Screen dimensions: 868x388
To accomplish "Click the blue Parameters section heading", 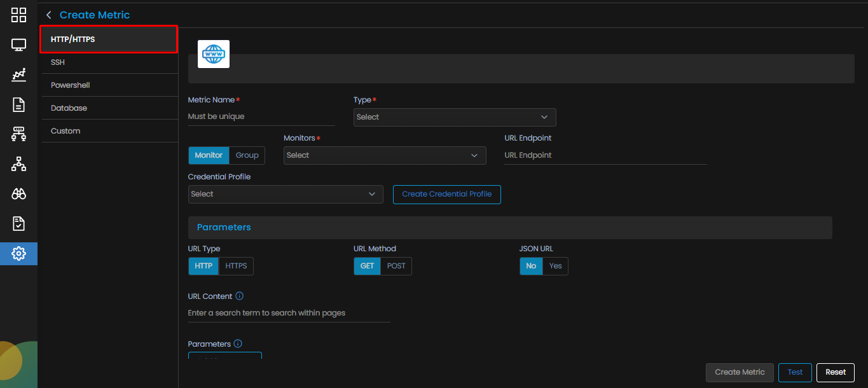I will point(224,227).
